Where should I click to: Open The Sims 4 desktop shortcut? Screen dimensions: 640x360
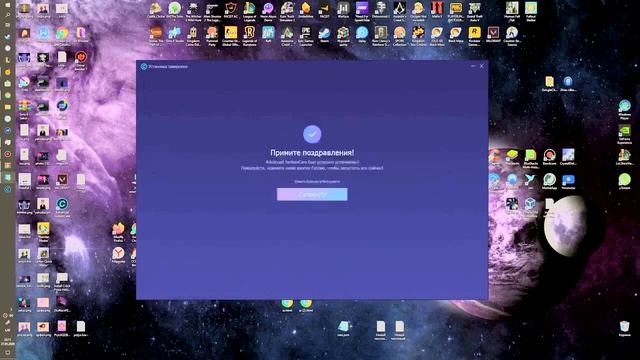[x=175, y=11]
